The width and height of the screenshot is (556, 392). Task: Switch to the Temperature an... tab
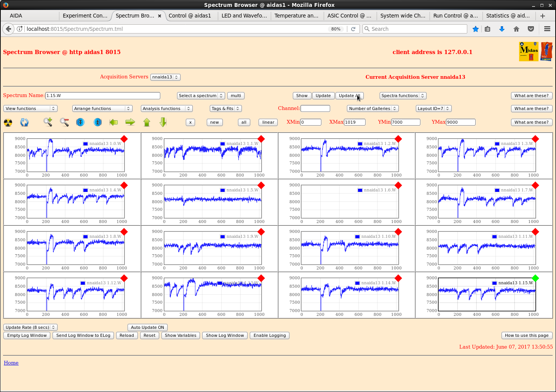(297, 16)
